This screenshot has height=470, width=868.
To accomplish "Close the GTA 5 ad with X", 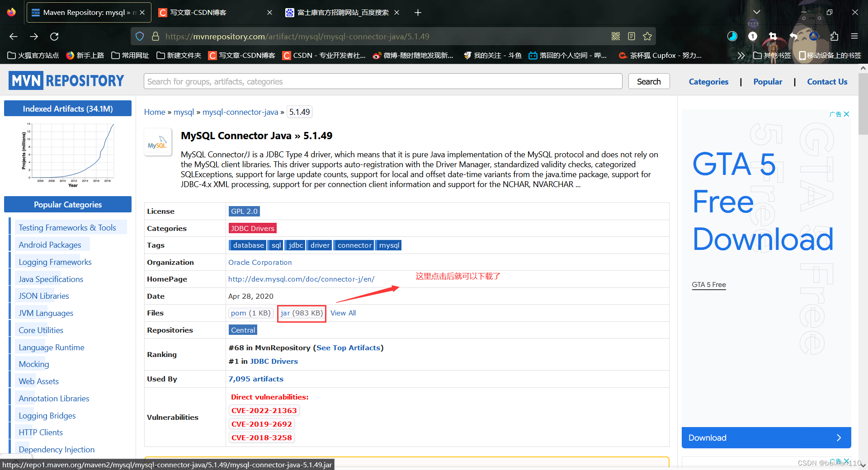I will [847, 114].
